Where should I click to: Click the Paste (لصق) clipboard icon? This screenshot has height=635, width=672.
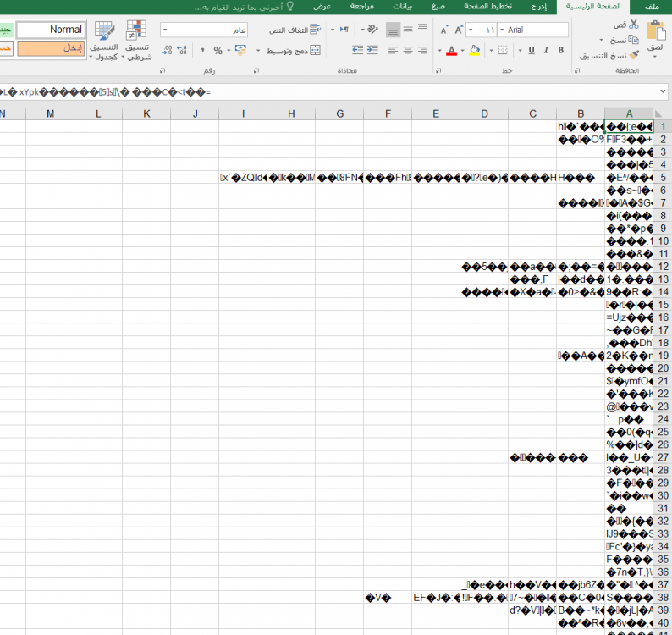tap(655, 30)
